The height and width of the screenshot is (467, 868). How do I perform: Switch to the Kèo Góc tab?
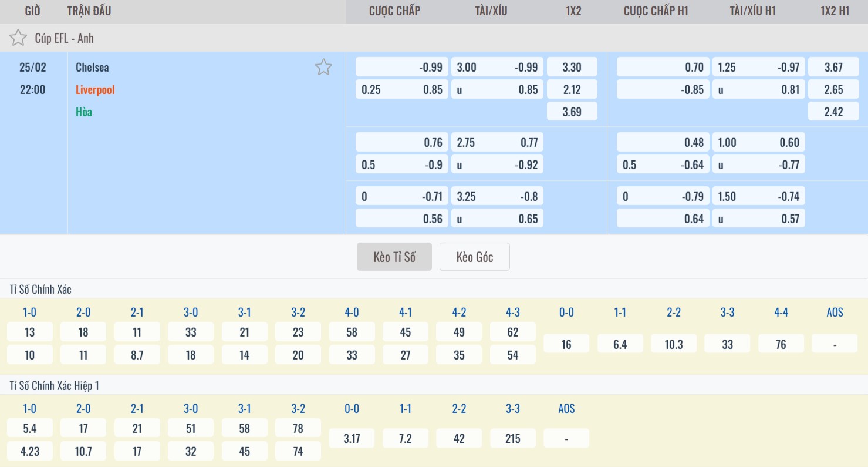point(474,257)
